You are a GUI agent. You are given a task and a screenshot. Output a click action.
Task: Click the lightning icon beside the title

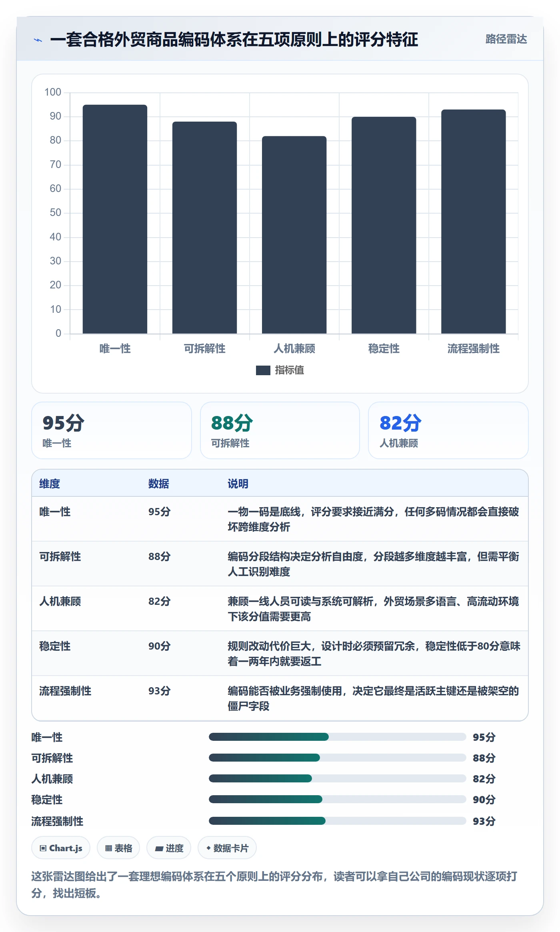click(38, 40)
